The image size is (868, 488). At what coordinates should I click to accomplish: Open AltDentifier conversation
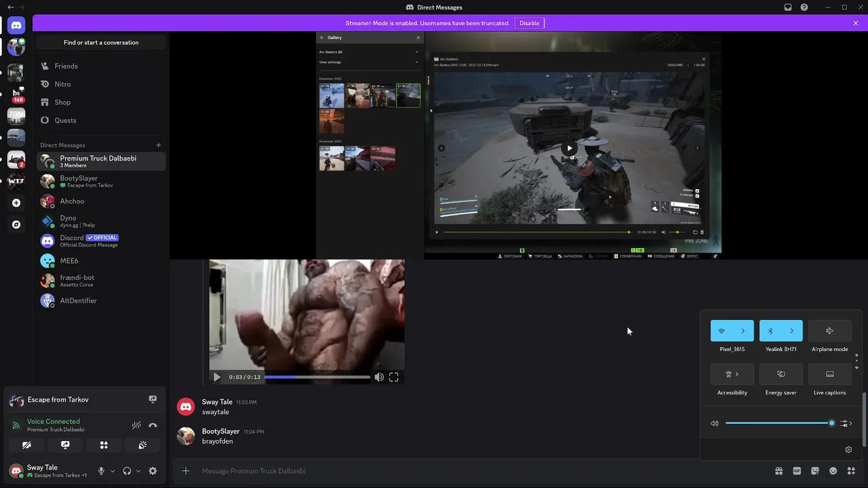pos(101,300)
